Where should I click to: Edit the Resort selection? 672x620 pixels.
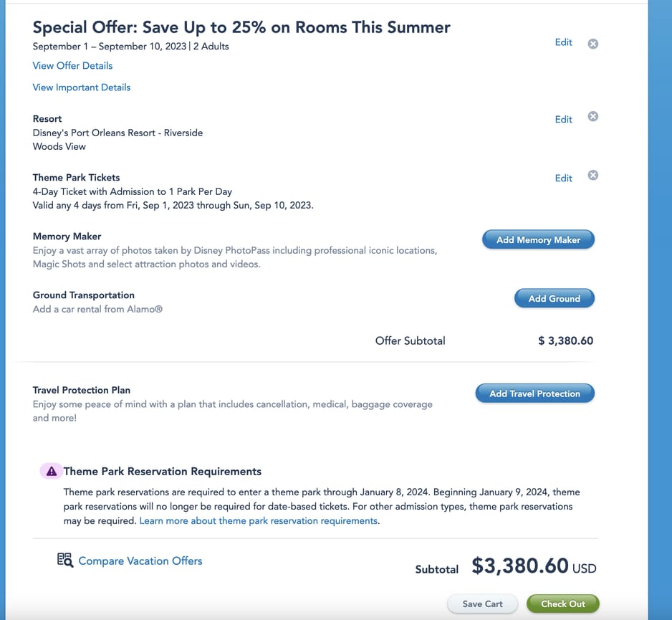pos(563,120)
